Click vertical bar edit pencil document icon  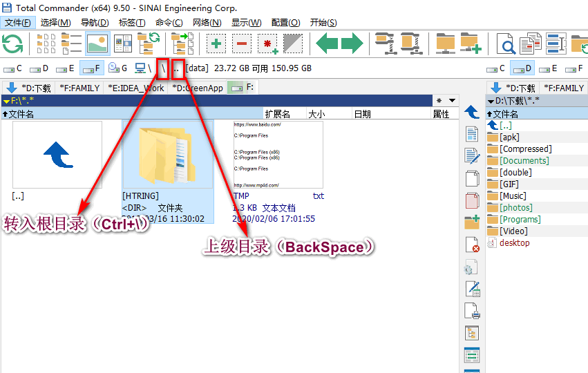[472, 156]
